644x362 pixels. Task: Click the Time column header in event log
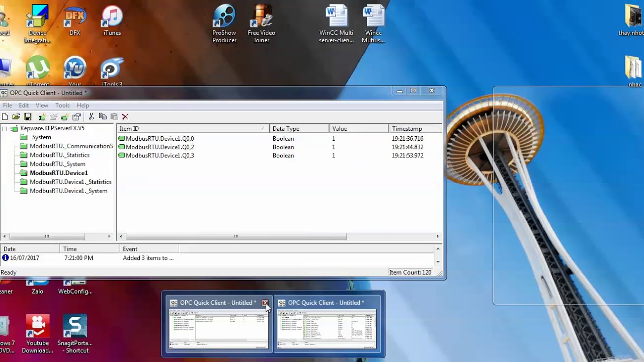coord(90,249)
